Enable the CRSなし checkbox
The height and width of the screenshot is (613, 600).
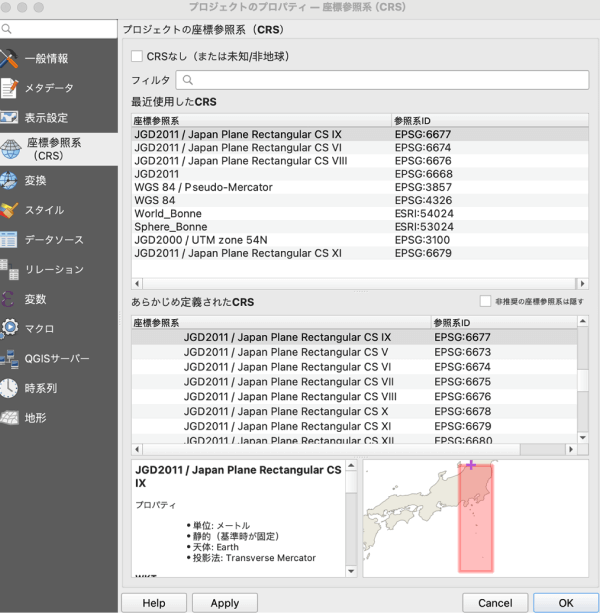coord(138,56)
